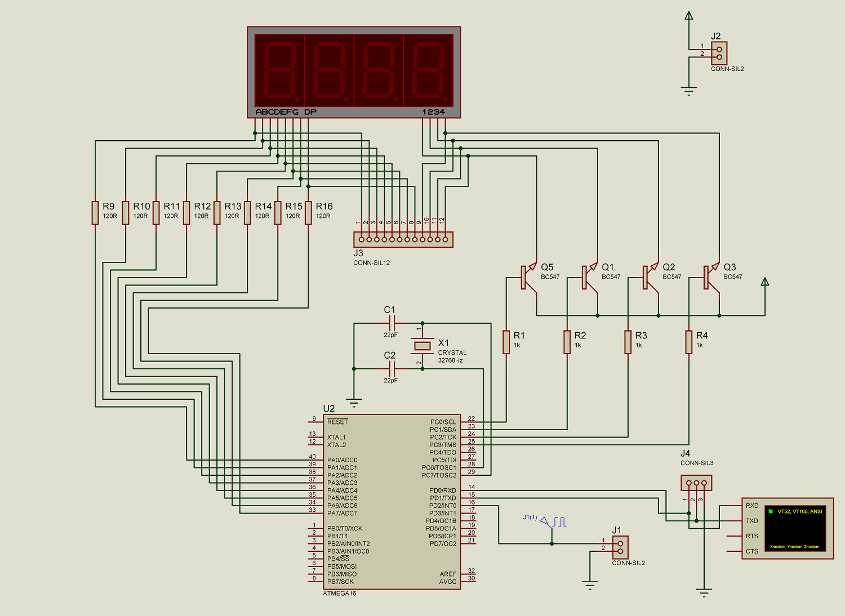Select the resistor R10 symbol

(x=126, y=213)
